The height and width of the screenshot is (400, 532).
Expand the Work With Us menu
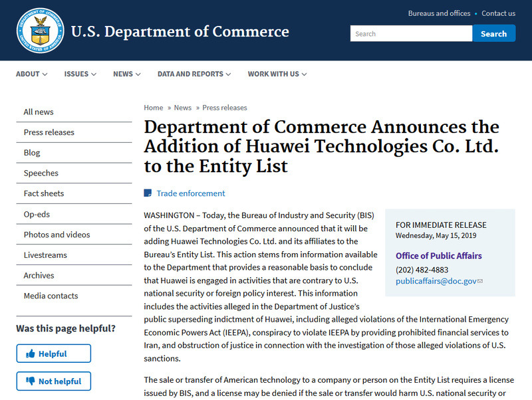tap(277, 74)
